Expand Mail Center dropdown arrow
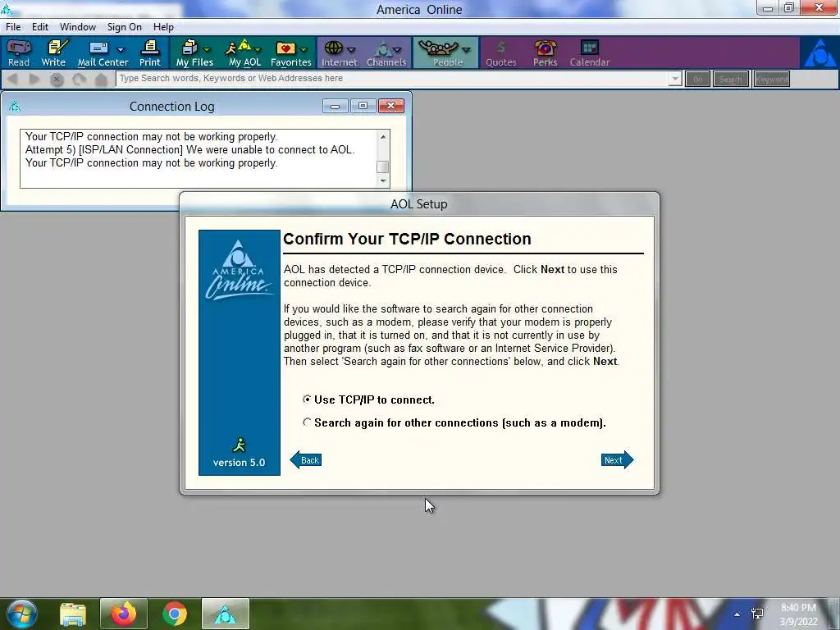 click(x=121, y=50)
